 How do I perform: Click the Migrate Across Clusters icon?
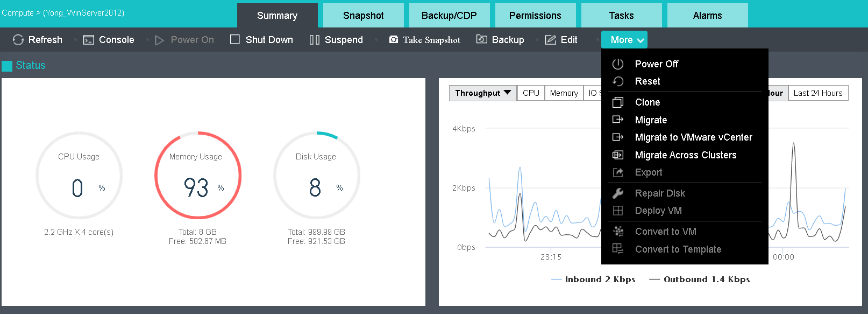click(x=618, y=155)
